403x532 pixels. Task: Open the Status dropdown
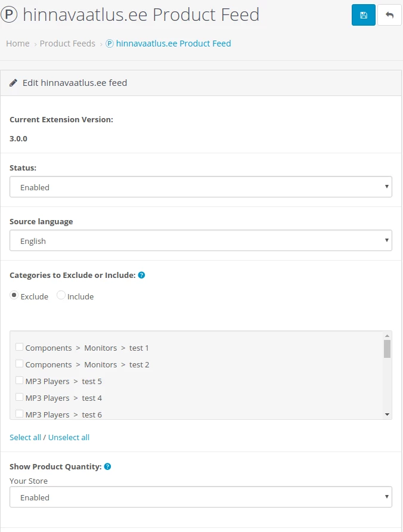200,187
